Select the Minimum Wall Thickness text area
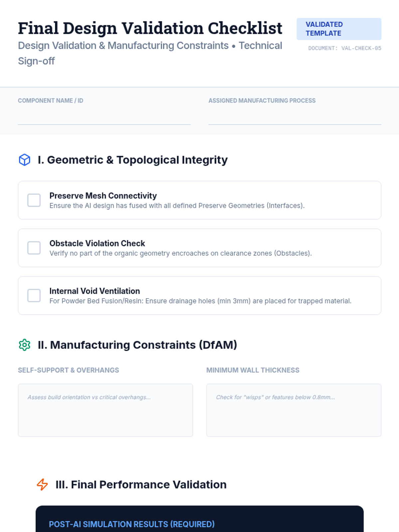 pyautogui.click(x=294, y=410)
